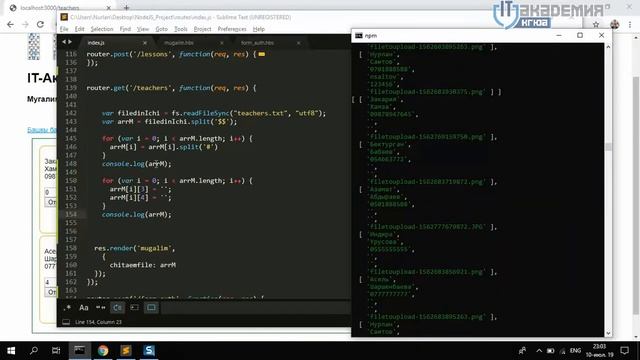The image size is (640, 360).
Task: Click the npm terminal window icon
Action: coord(359,36)
